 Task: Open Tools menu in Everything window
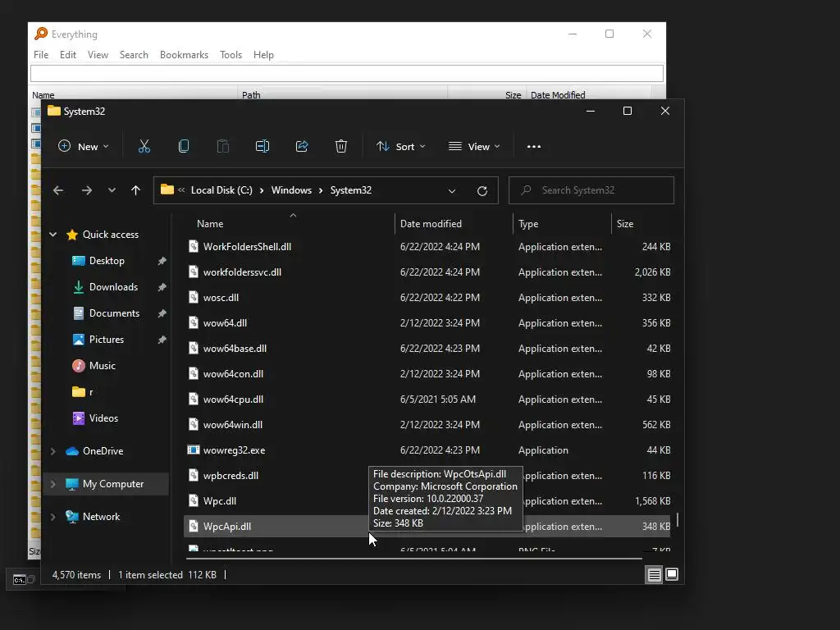(x=231, y=55)
